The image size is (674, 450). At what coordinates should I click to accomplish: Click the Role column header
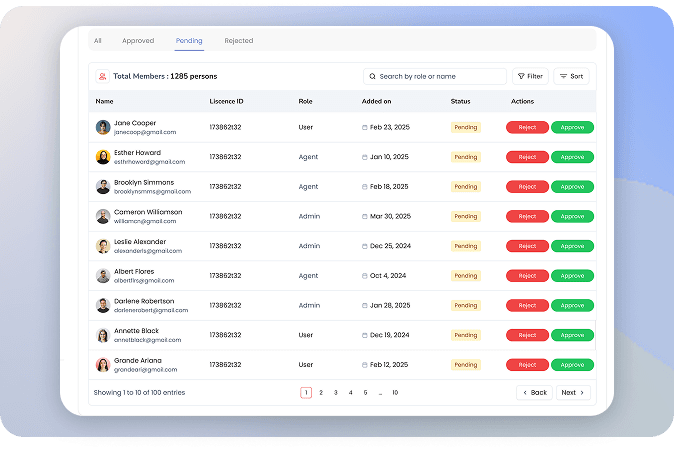[305, 101]
